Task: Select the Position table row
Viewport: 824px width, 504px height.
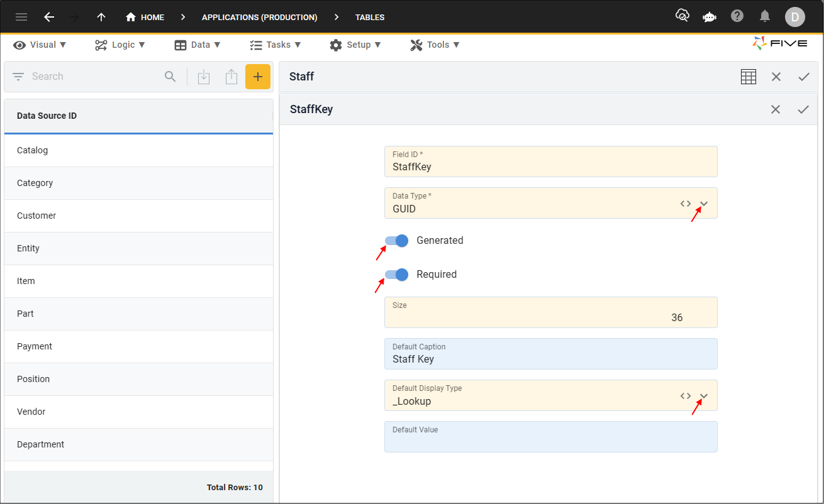Action: 138,379
